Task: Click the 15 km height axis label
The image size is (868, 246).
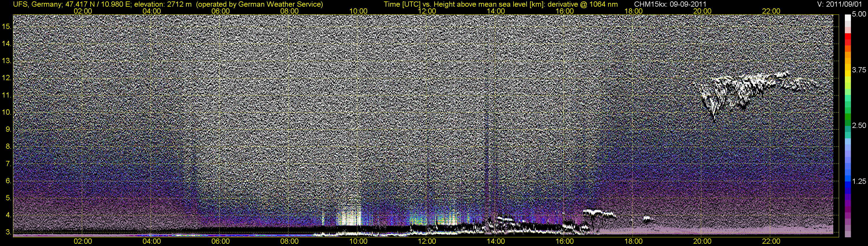Action: tap(7, 26)
